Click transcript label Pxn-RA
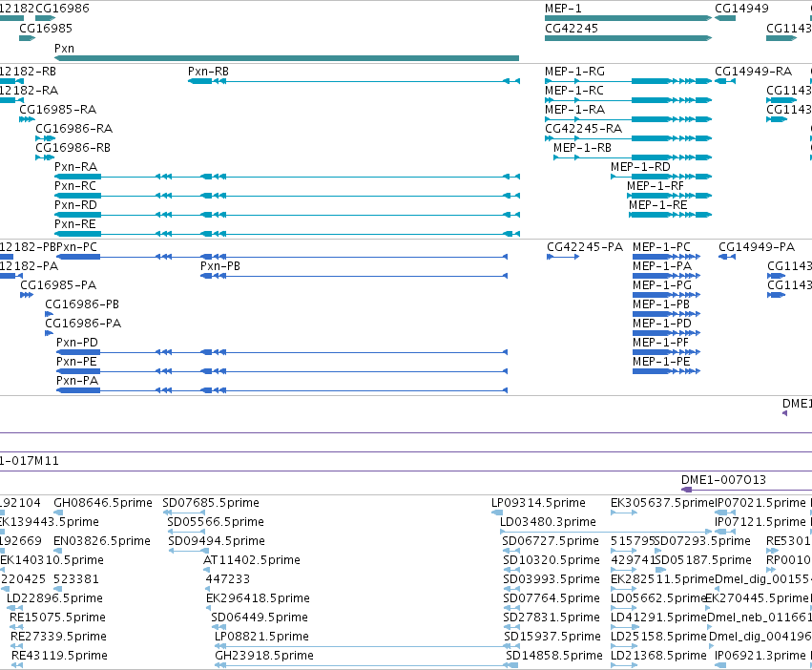Screen dimensions: 812x670 [x=75, y=167]
